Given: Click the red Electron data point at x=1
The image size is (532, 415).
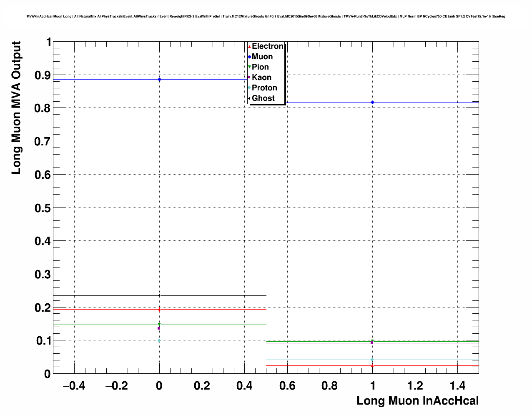Looking at the screenshot, I should click(372, 365).
